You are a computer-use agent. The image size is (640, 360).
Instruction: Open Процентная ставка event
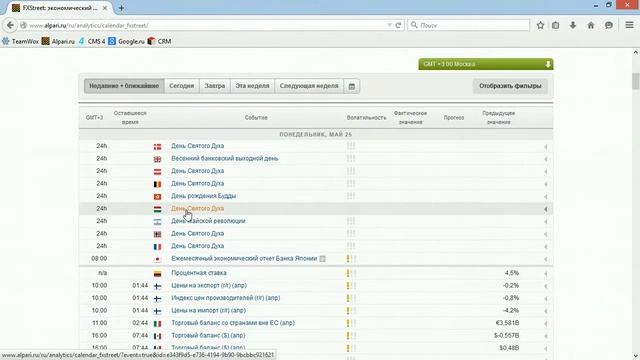click(199, 273)
